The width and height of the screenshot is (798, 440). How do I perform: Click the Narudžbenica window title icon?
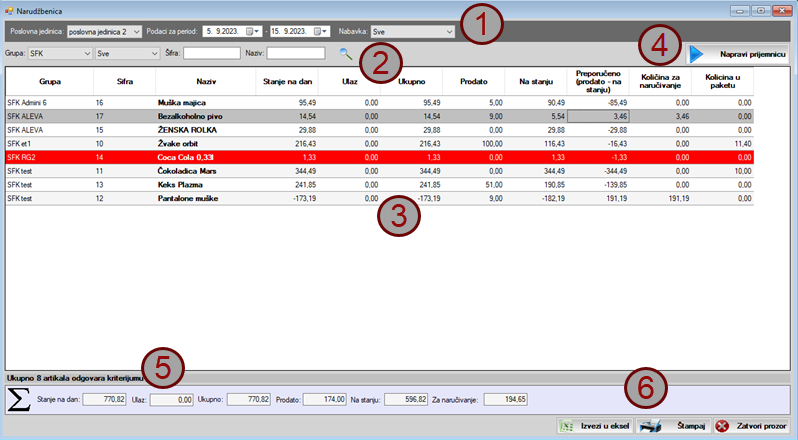tap(9, 11)
